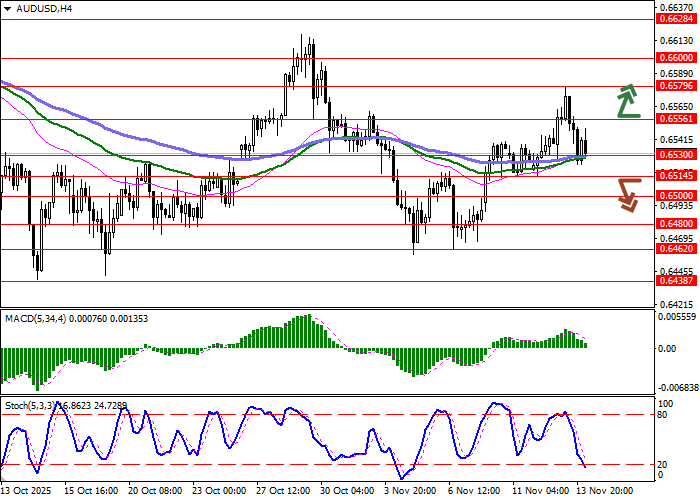This screenshot has width=700, height=500.
Task: Click the 20 level on Stochastic scale
Action: point(662,465)
